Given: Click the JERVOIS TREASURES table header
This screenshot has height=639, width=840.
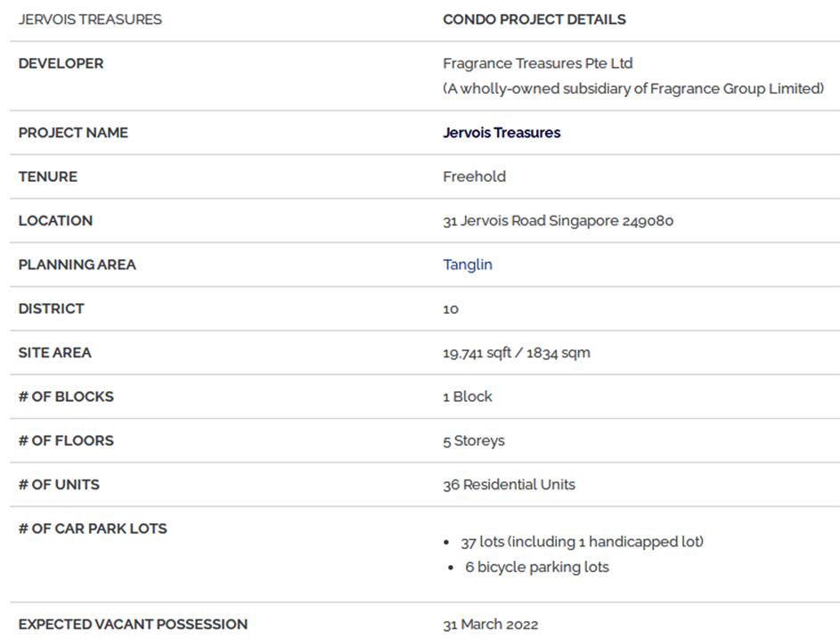Looking at the screenshot, I should (90, 20).
